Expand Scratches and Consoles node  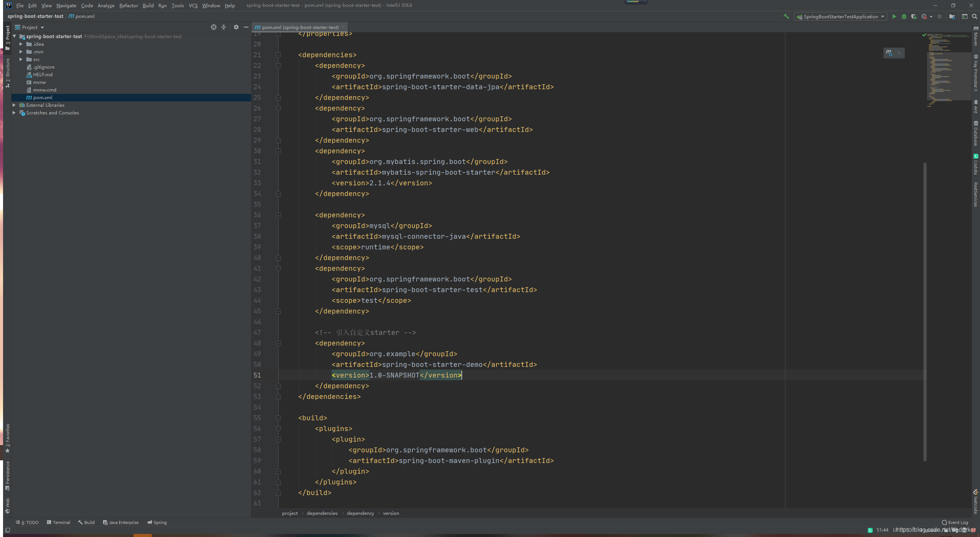14,113
